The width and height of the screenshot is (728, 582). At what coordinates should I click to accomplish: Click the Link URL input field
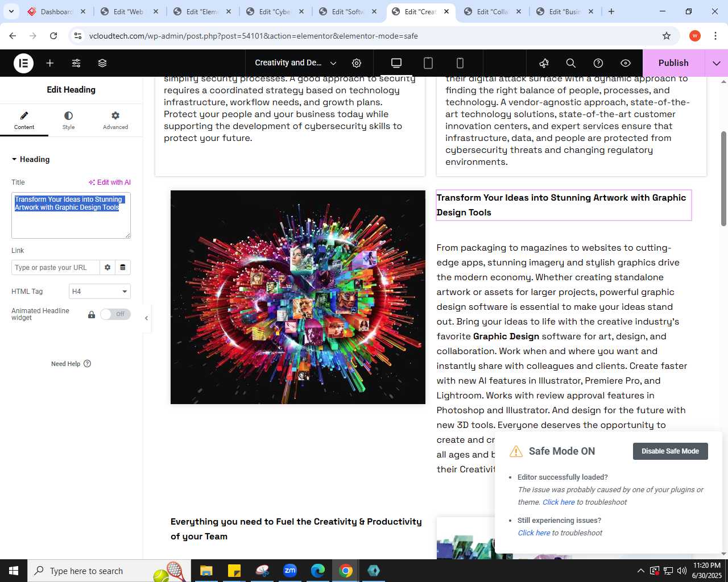[x=55, y=268]
